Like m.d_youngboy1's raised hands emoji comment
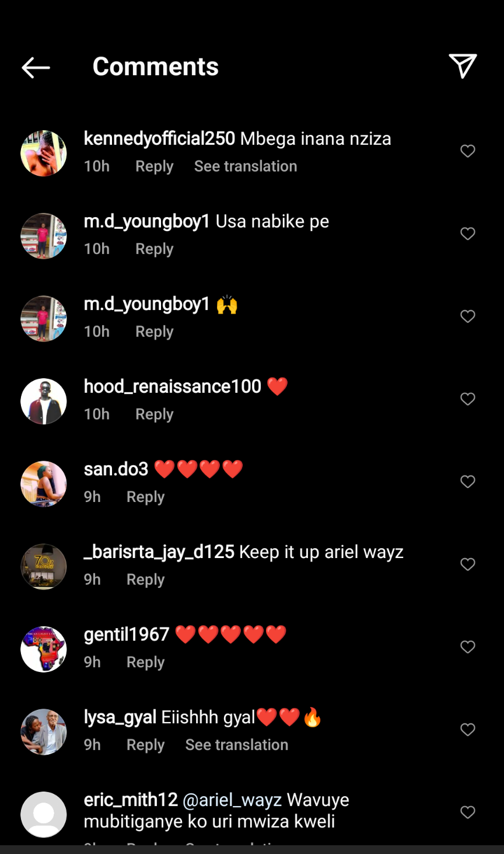504x854 pixels. [x=468, y=316]
